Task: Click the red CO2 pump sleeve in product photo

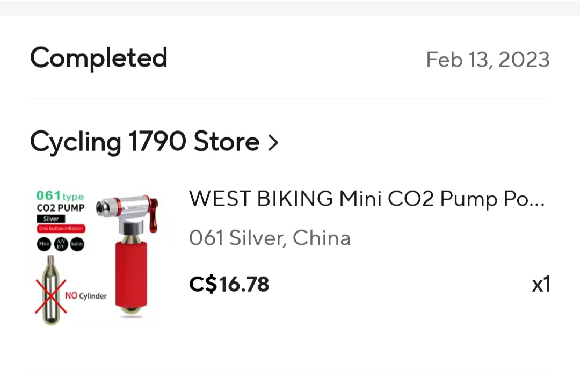Action: pos(130,273)
